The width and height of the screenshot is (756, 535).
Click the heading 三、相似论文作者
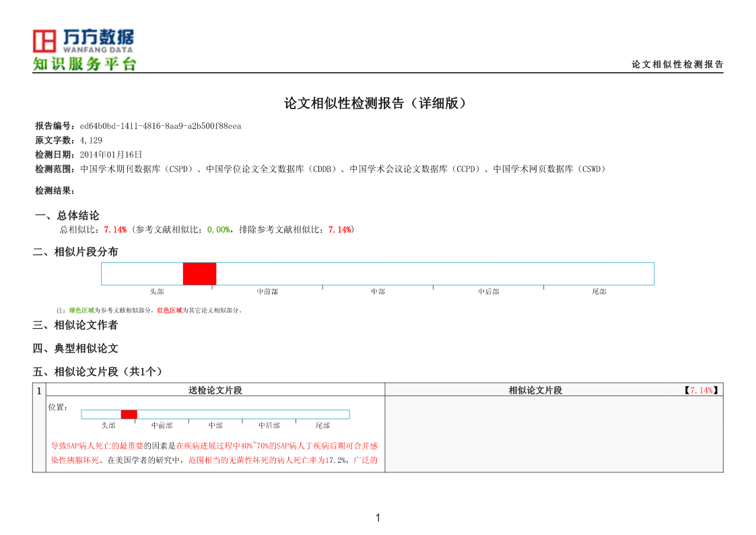(75, 325)
